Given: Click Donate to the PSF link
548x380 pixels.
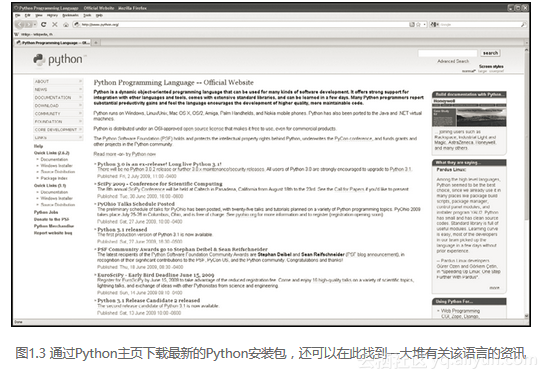Looking at the screenshot, I should [51, 220].
